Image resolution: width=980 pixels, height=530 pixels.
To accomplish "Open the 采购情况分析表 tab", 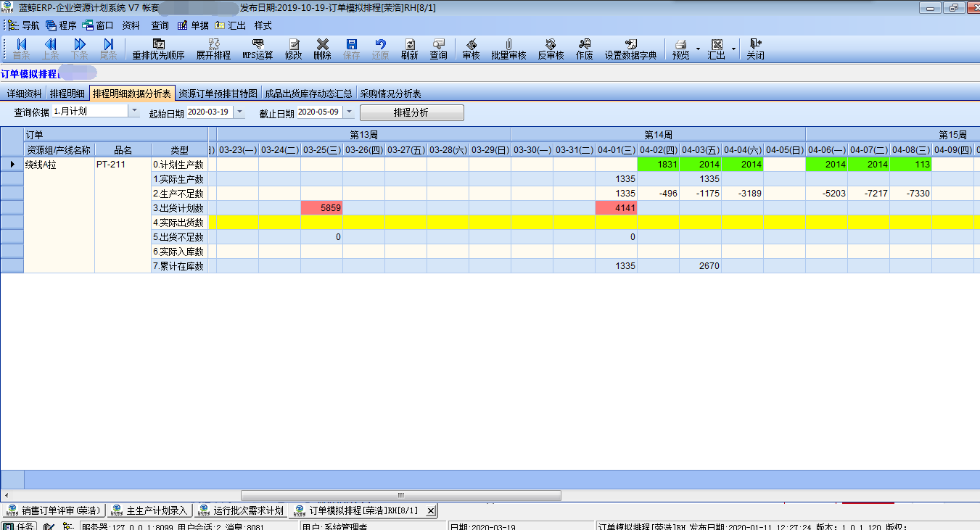I will tap(390, 94).
